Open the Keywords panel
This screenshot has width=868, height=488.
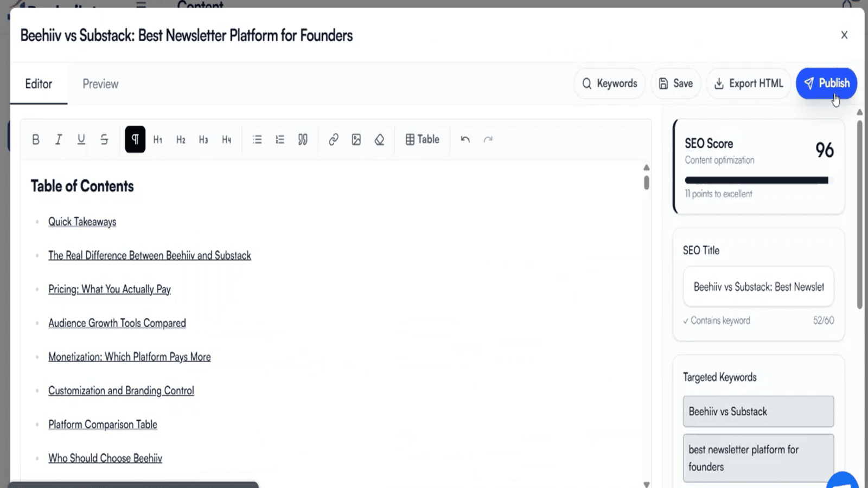(610, 84)
